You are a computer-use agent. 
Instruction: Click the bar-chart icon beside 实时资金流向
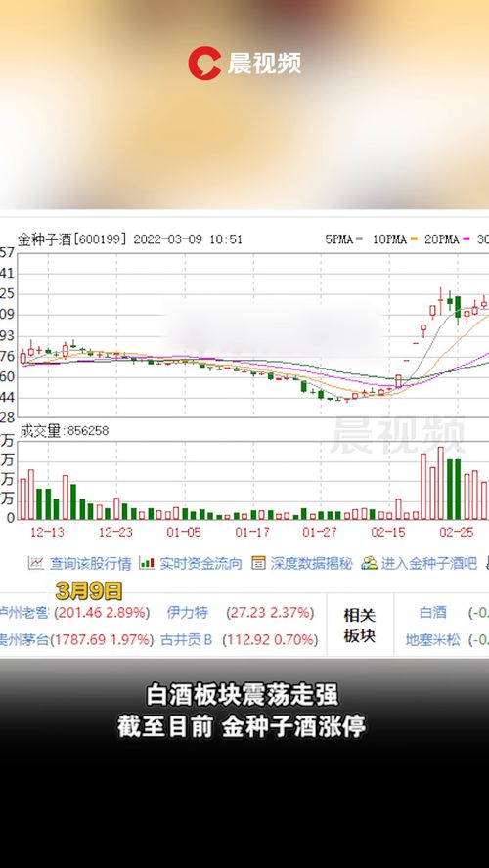147,564
